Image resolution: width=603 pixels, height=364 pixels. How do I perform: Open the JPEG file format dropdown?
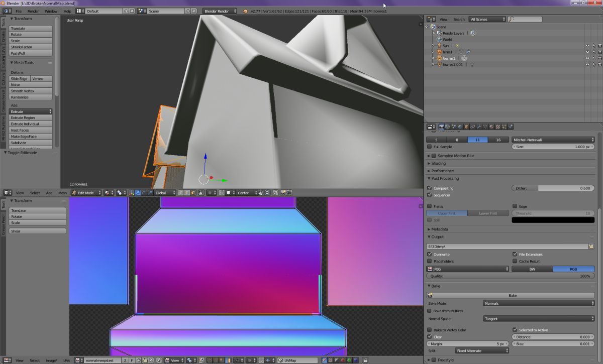468,269
